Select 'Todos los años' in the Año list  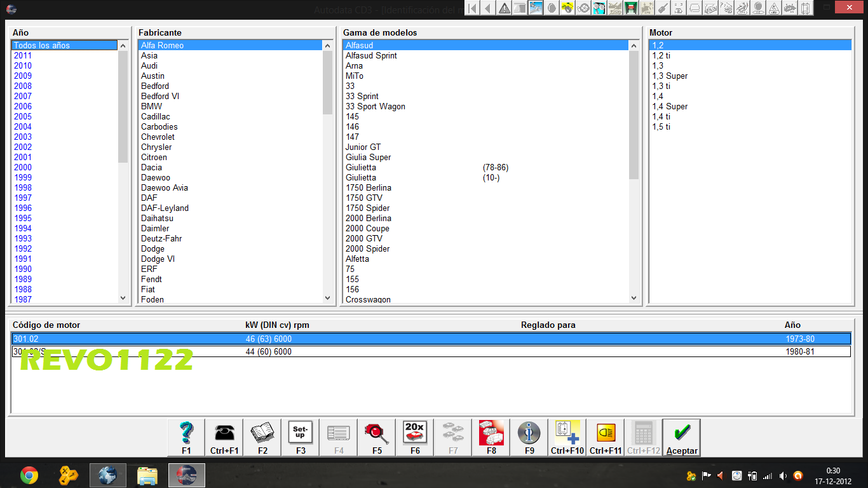click(x=64, y=45)
